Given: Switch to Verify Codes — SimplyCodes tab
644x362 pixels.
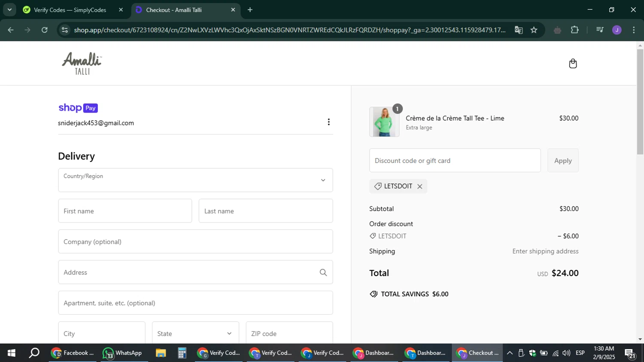Looking at the screenshot, I should point(70,10).
